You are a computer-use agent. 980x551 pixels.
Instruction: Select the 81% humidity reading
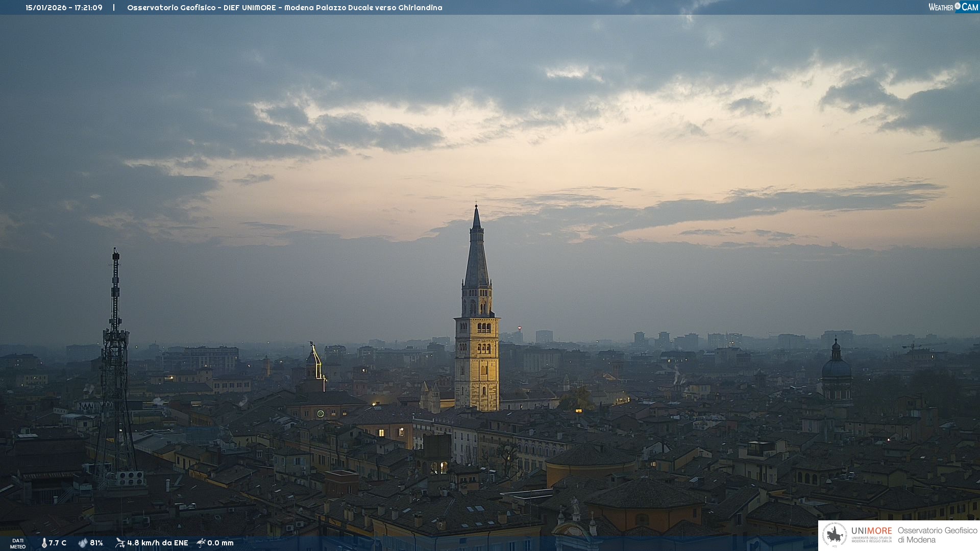[x=96, y=543]
